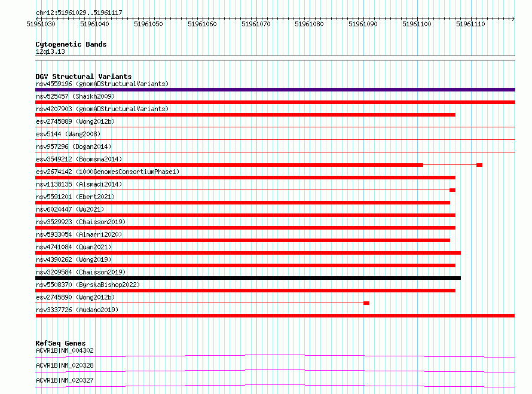This screenshot has height=394, width=532.
Task: Open transcript ACVR1B|NM_020328 label
Action: click(65, 365)
